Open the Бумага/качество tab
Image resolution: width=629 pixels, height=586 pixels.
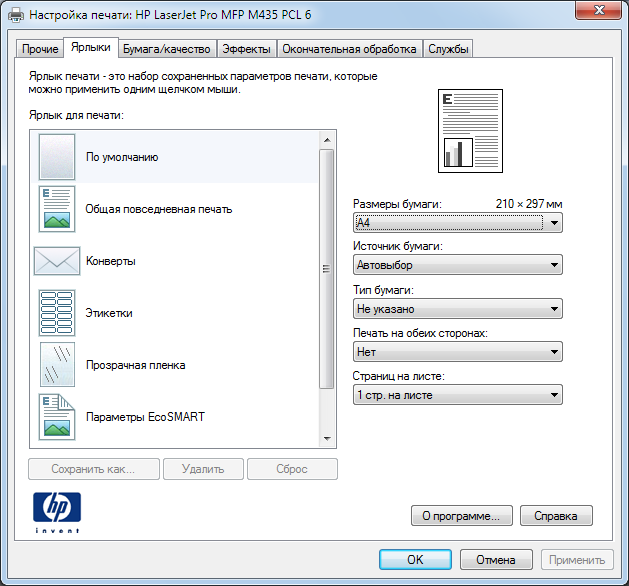pos(166,49)
